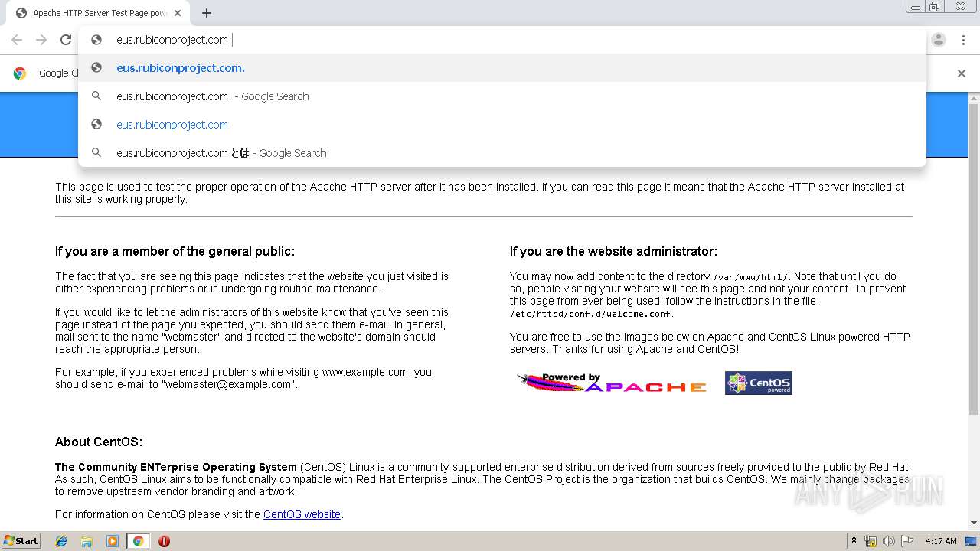Click magnifier icon of the とは suggestion
This screenshot has width=980, height=551.
click(96, 153)
